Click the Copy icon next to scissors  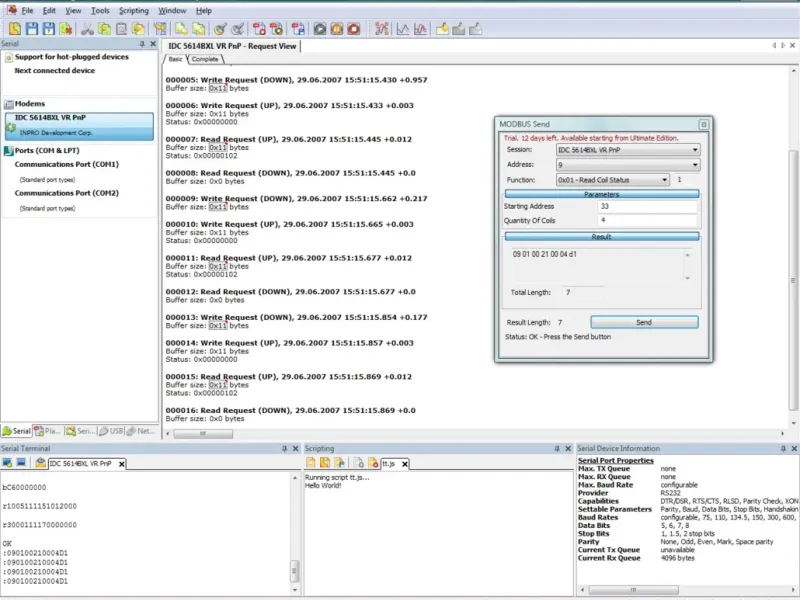104,29
